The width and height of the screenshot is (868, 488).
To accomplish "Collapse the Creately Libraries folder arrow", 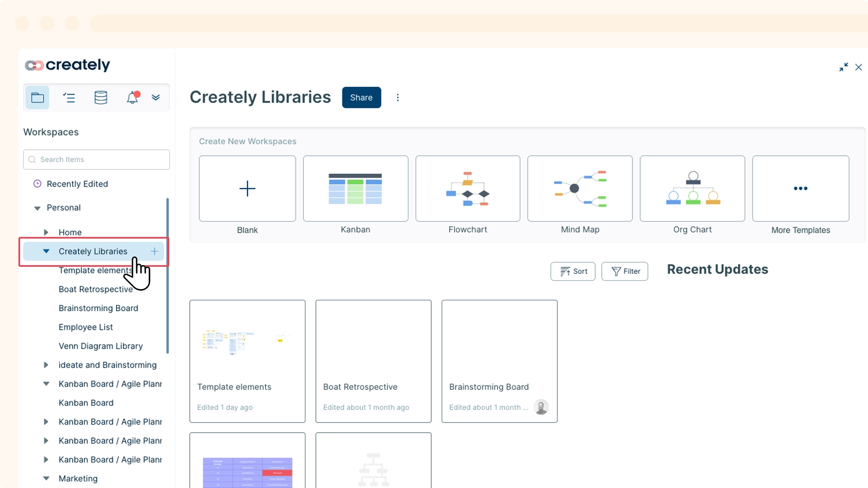I will point(46,251).
